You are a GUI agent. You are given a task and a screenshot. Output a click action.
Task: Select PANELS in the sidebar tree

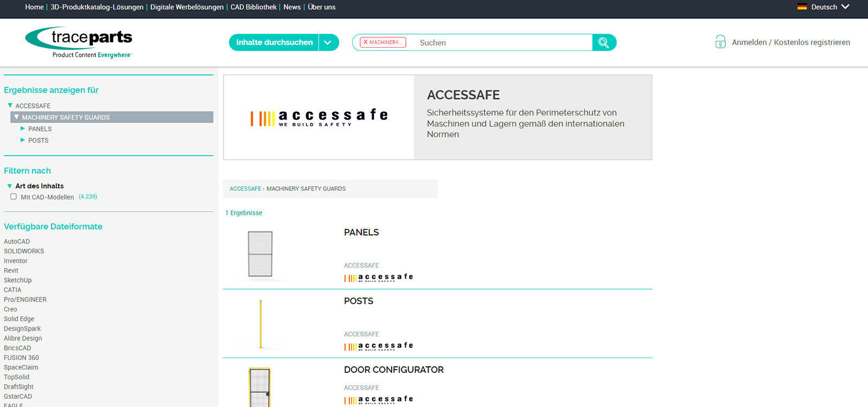[x=40, y=129]
